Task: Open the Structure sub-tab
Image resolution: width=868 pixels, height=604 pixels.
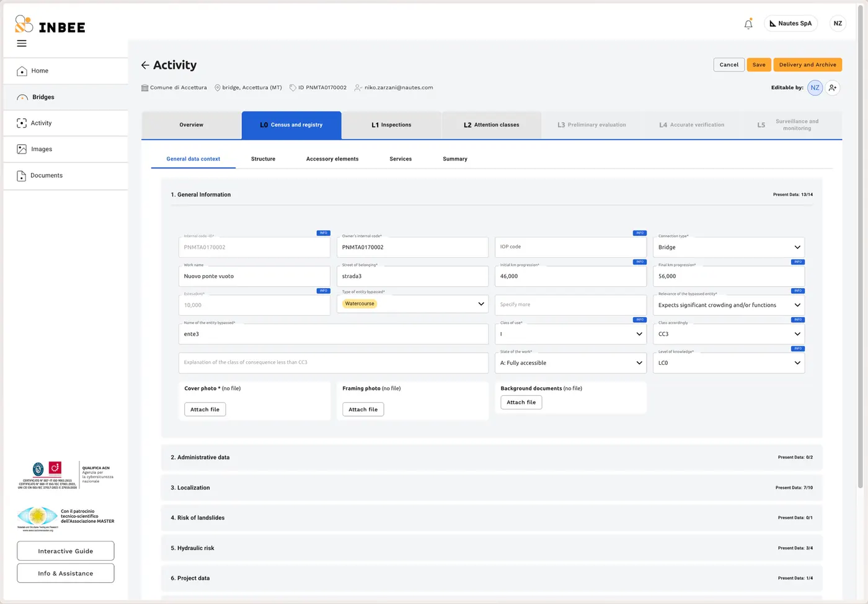Action: tap(263, 159)
